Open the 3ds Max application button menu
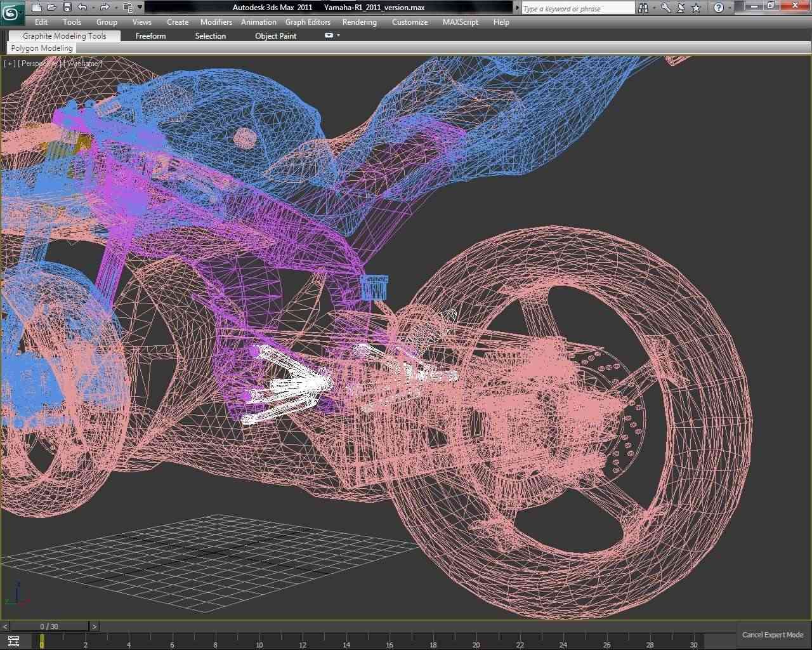The height and width of the screenshot is (650, 812). tap(13, 11)
